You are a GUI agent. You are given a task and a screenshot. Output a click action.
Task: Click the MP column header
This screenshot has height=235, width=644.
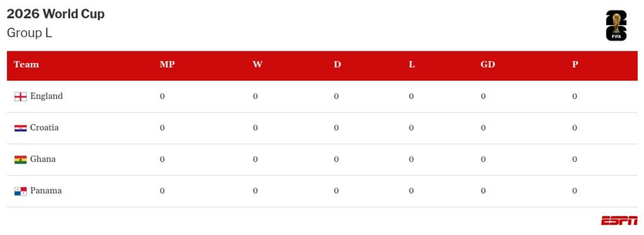167,64
